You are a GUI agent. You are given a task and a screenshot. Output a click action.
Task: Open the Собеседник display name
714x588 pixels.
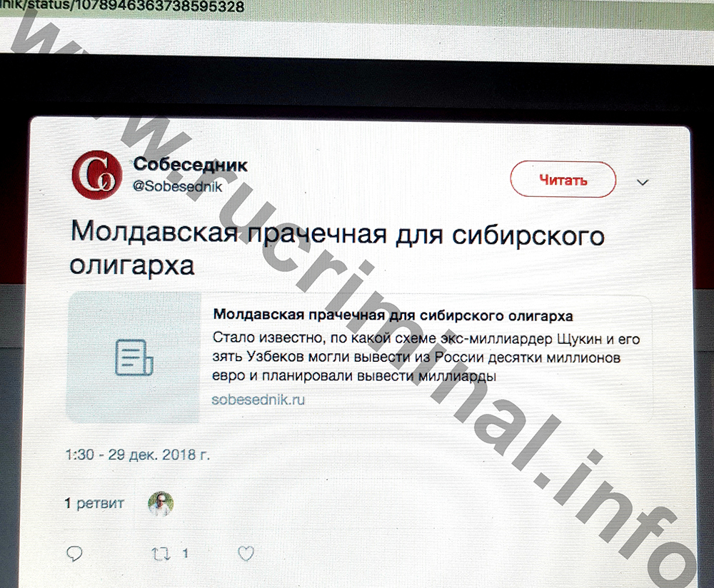coord(191,164)
